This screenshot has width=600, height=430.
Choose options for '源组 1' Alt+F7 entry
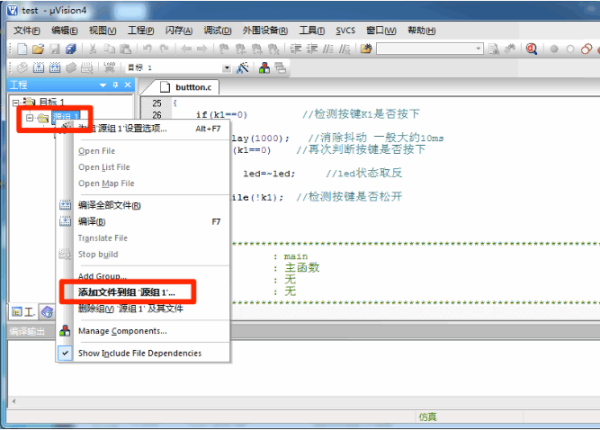click(144, 128)
